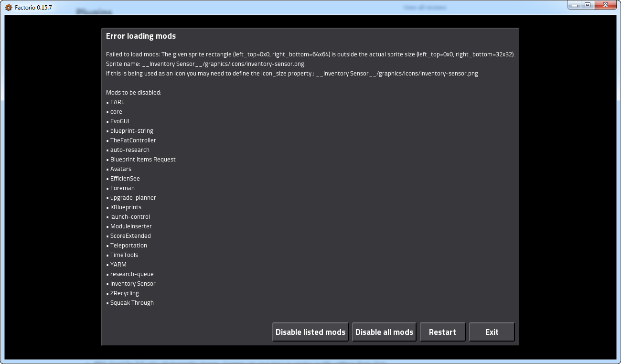Select the ScoreExtended entry
The height and width of the screenshot is (364, 621).
click(x=130, y=236)
